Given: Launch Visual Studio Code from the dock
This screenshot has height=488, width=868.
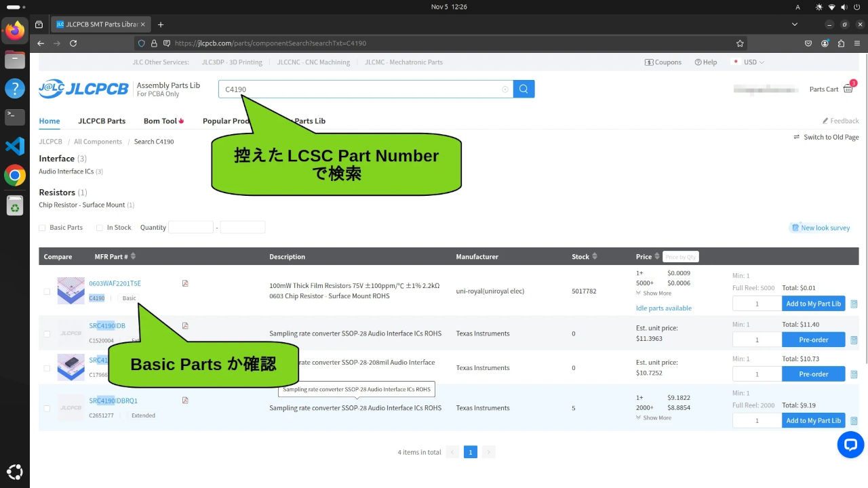Looking at the screenshot, I should pos(15,146).
